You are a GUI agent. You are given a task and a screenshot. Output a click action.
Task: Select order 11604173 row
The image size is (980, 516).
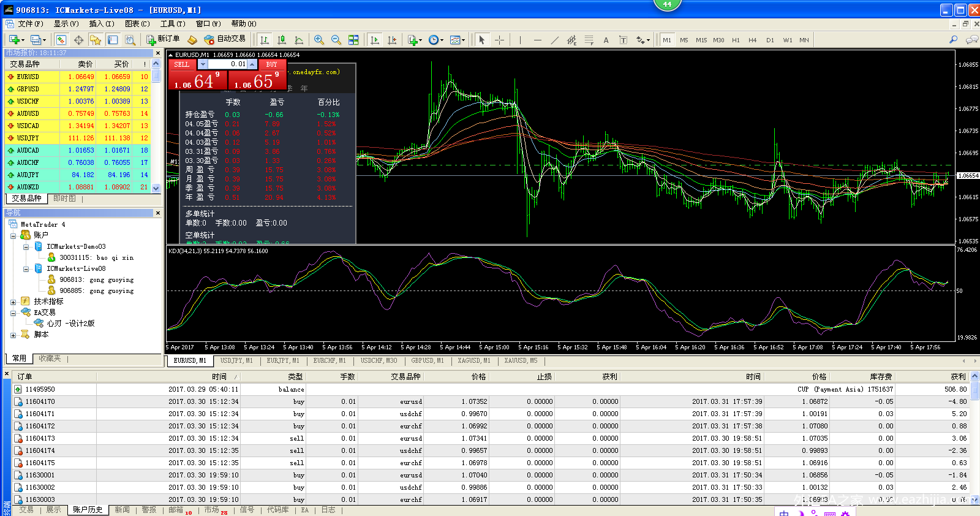[490, 438]
